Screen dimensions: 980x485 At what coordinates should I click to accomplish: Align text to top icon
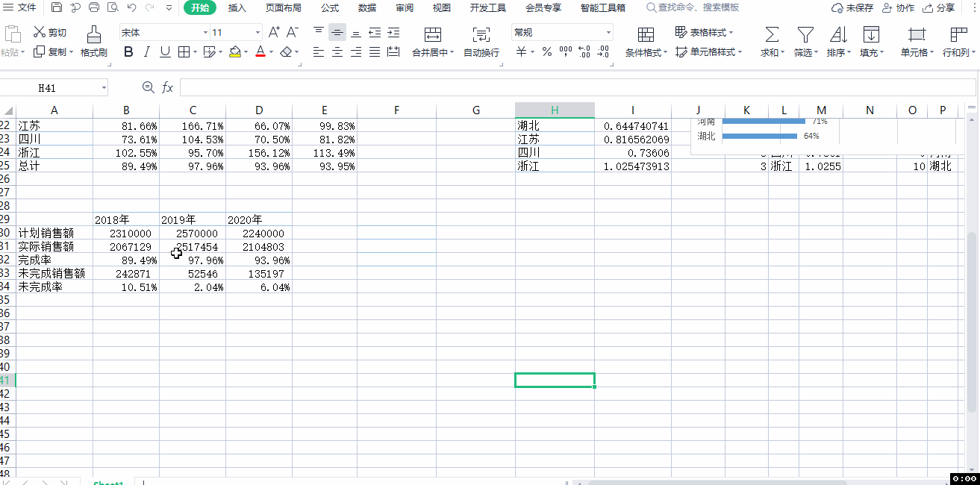pyautogui.click(x=319, y=32)
